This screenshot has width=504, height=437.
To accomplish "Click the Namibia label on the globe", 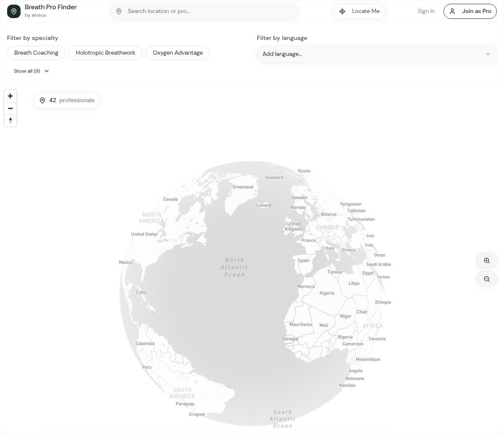I will pyautogui.click(x=347, y=386).
